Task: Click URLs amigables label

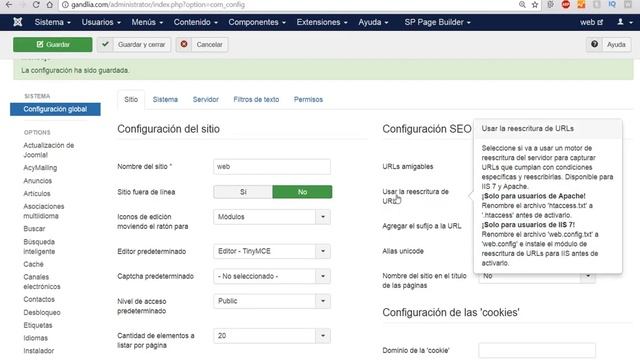Action: tap(408, 167)
